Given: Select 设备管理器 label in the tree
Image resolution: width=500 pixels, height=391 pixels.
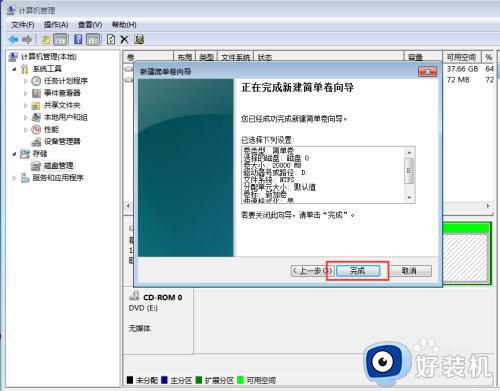Looking at the screenshot, I should [62, 142].
